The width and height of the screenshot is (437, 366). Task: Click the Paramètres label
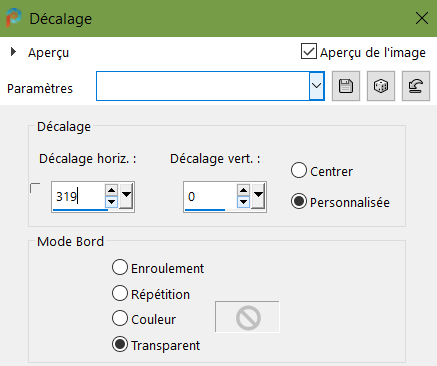tap(40, 89)
